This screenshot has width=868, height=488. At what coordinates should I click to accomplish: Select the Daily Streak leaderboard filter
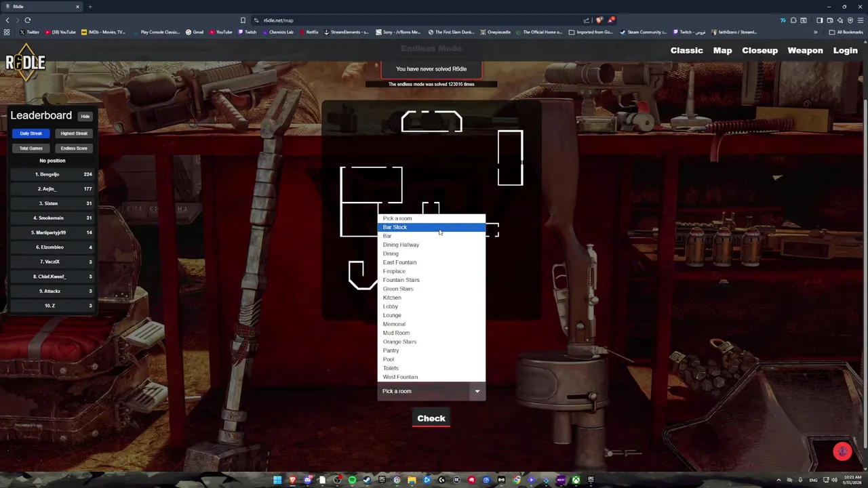coord(31,134)
